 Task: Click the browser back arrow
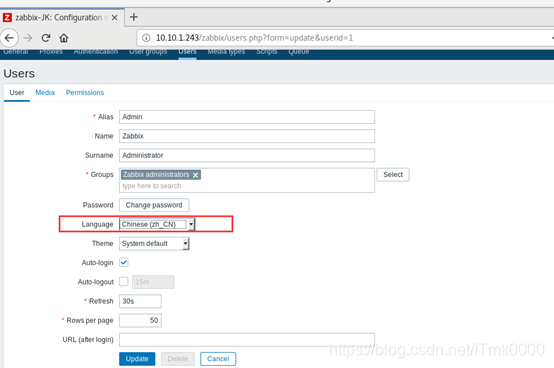(x=9, y=38)
